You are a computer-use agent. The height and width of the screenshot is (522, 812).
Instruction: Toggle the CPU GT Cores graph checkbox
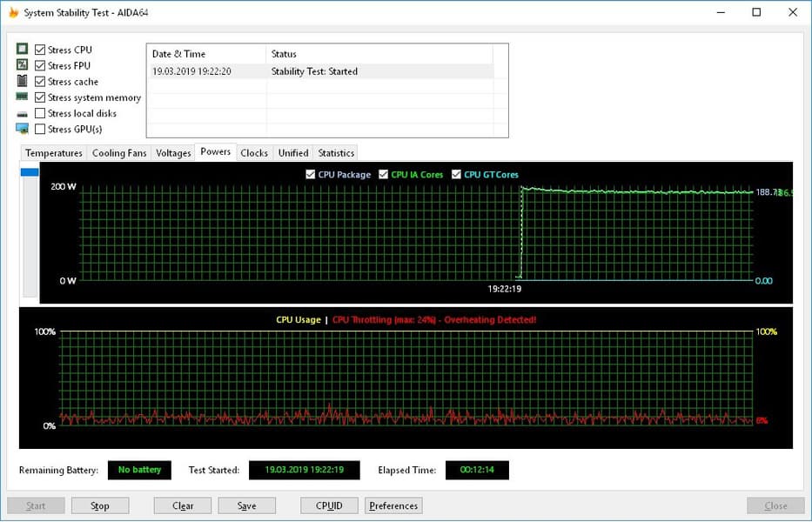pos(456,175)
